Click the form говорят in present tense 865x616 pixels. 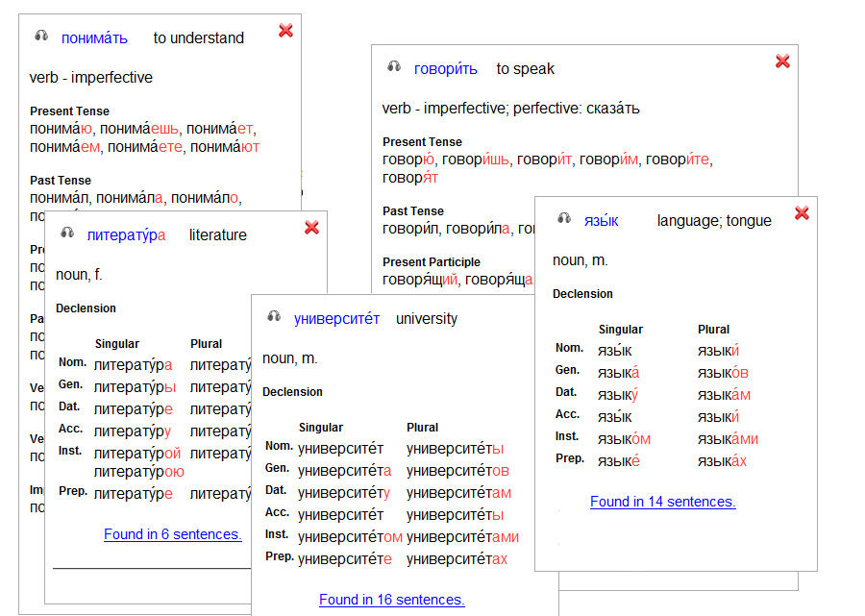pyautogui.click(x=410, y=178)
